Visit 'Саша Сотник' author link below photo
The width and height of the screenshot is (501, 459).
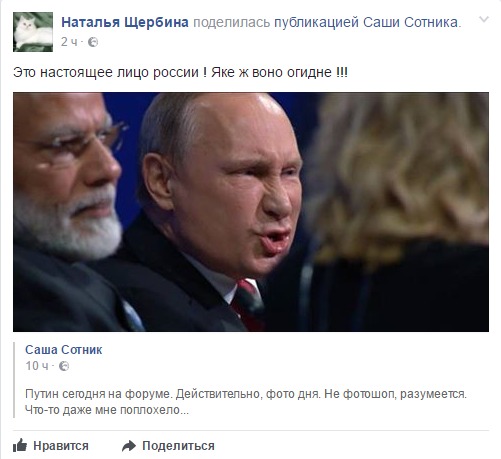click(64, 350)
